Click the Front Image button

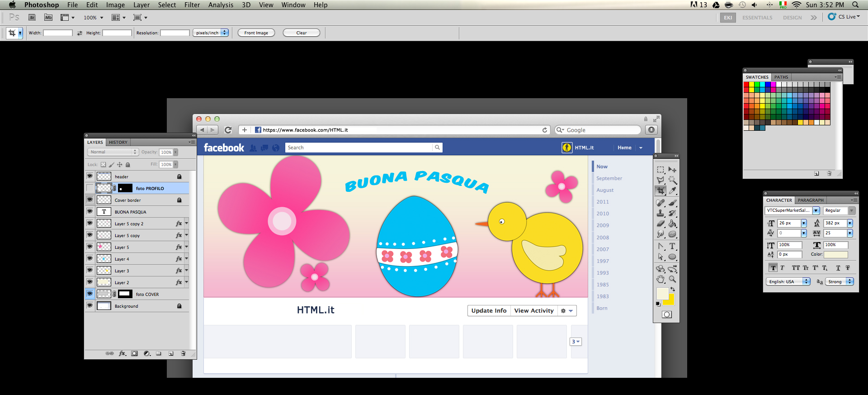pyautogui.click(x=256, y=33)
